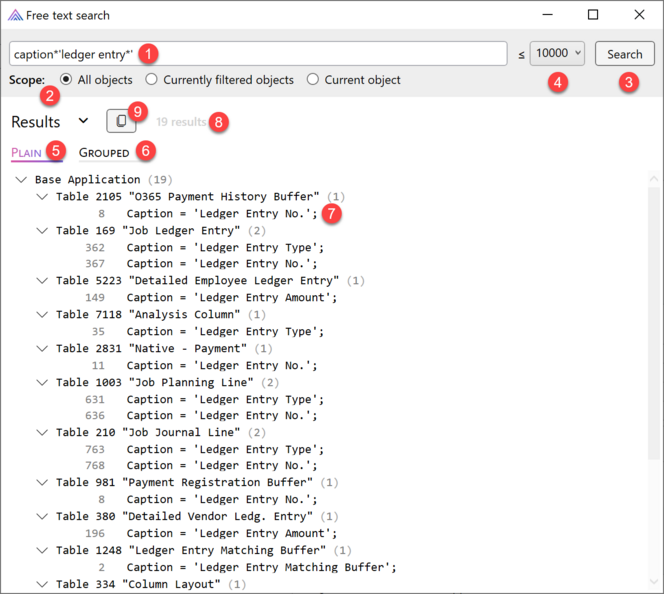The height and width of the screenshot is (594, 664).
Task: Click the Results heading text
Action: pyautogui.click(x=36, y=122)
